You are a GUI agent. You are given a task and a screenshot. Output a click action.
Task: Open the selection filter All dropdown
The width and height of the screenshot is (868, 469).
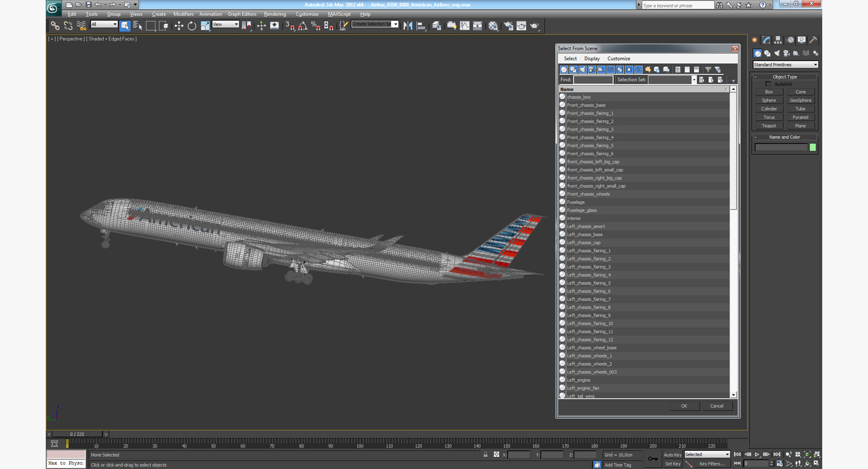(x=104, y=25)
